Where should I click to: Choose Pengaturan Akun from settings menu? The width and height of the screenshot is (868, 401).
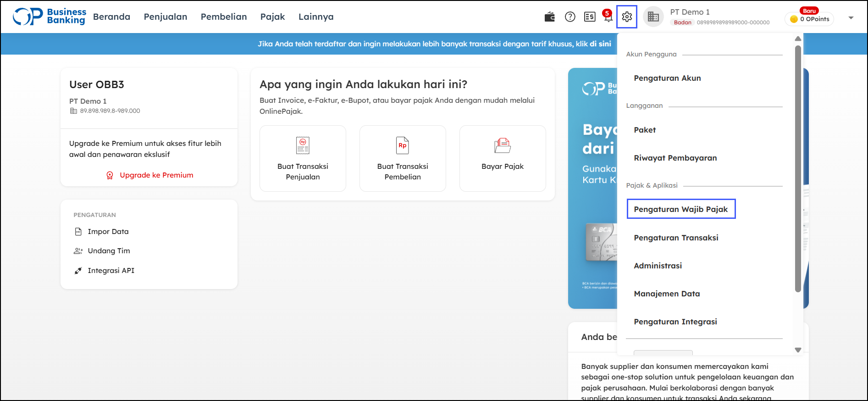pyautogui.click(x=667, y=78)
